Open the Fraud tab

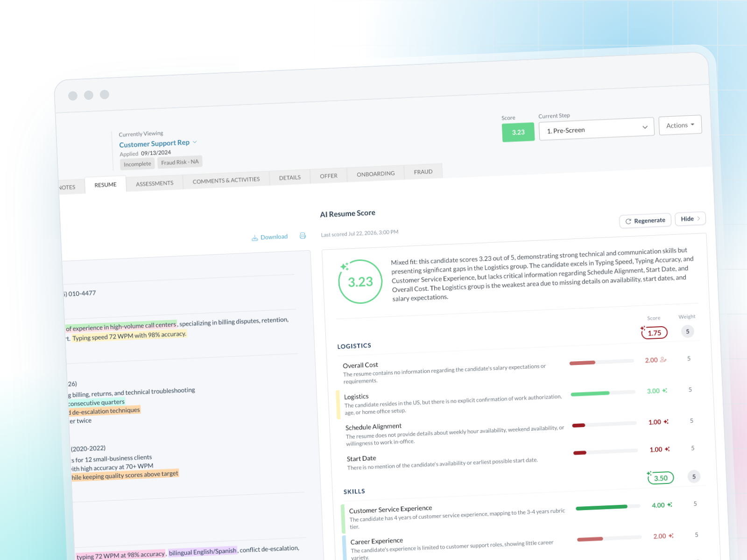pyautogui.click(x=423, y=172)
